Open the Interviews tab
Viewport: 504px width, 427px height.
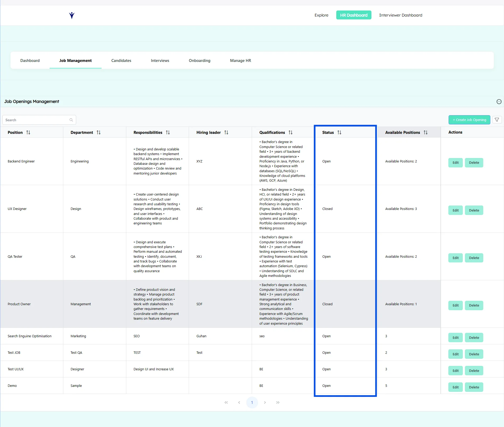[160, 60]
